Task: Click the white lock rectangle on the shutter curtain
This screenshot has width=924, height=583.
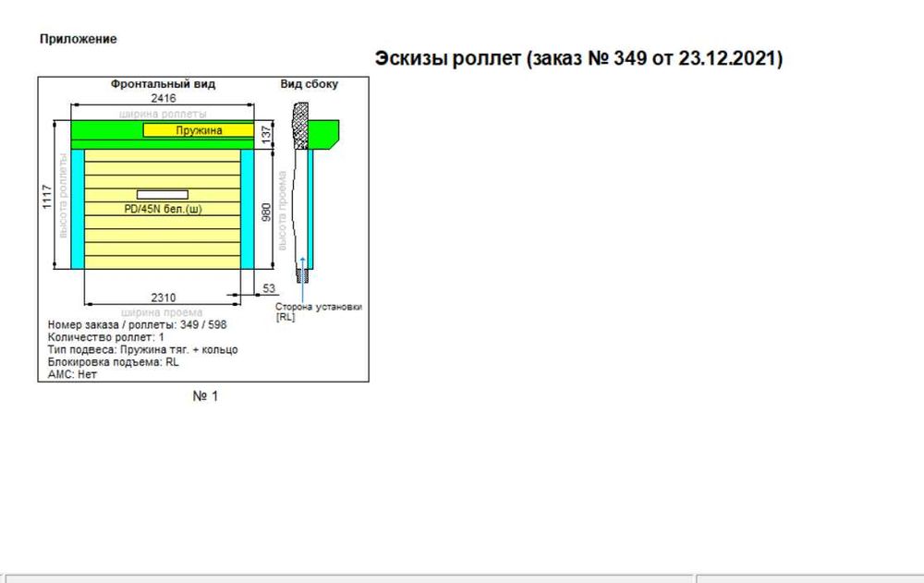Action: 163,195
